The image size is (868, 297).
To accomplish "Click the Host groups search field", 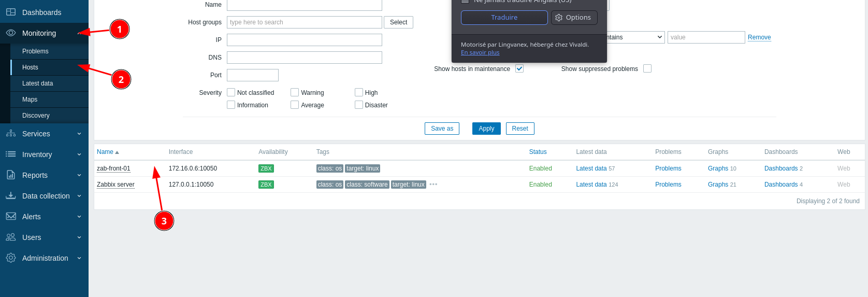I will (x=304, y=22).
